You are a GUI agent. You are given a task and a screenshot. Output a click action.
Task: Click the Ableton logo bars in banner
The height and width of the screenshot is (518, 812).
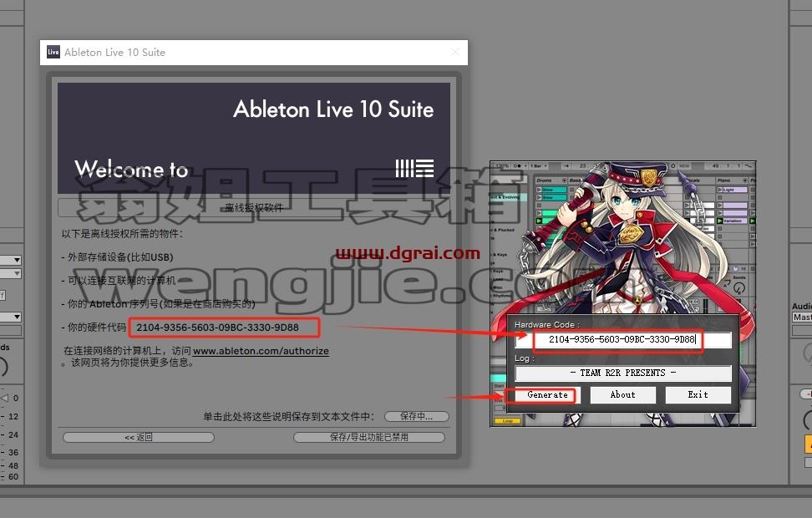[414, 169]
